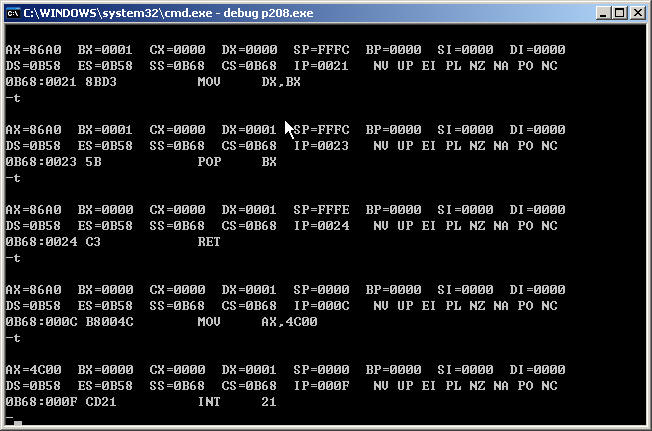Click the 'INT 21' instruction line
The height and width of the screenshot is (431, 652).
[x=237, y=402]
